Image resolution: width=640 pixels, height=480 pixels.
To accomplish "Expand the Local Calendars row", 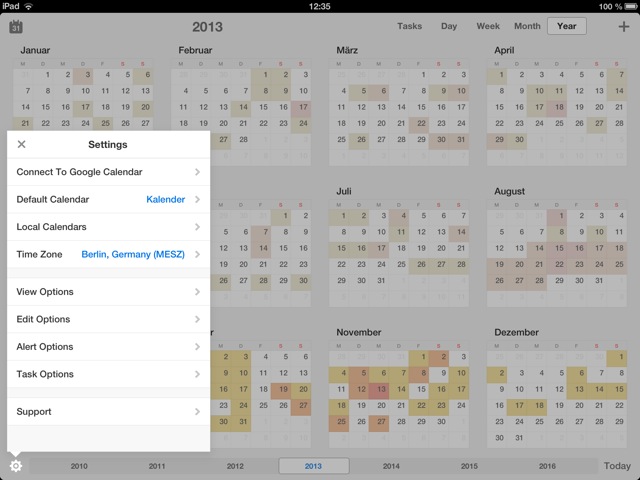I will tap(108, 227).
